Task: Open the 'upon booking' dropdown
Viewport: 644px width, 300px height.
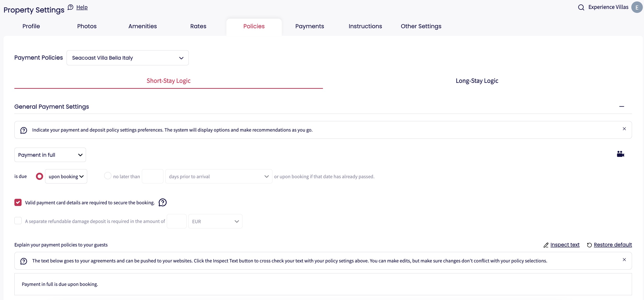Action: (x=66, y=177)
